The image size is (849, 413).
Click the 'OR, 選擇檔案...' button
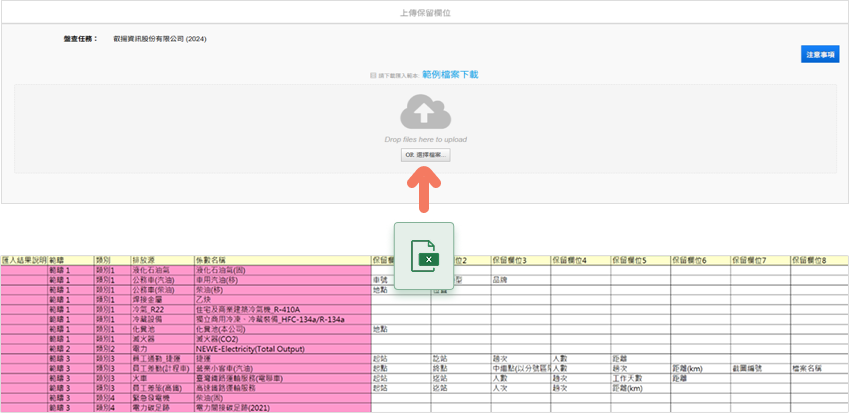pos(425,156)
